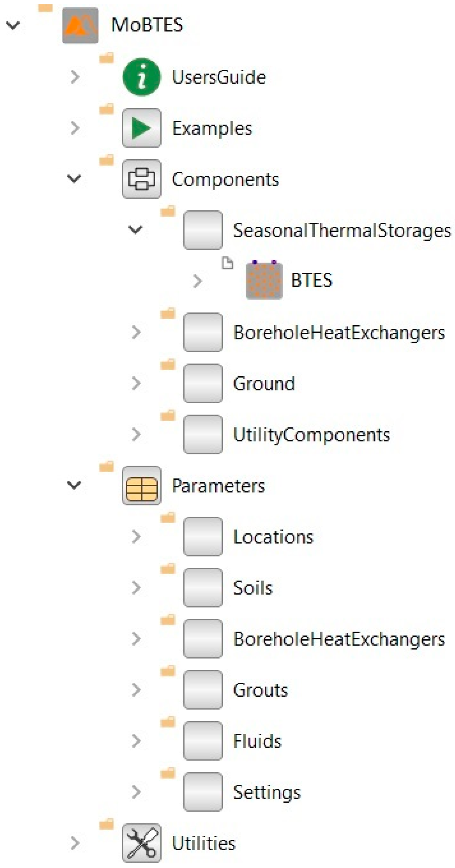Image resolution: width=455 pixels, height=868 pixels.
Task: Select the Ground package label
Action: pos(264,384)
